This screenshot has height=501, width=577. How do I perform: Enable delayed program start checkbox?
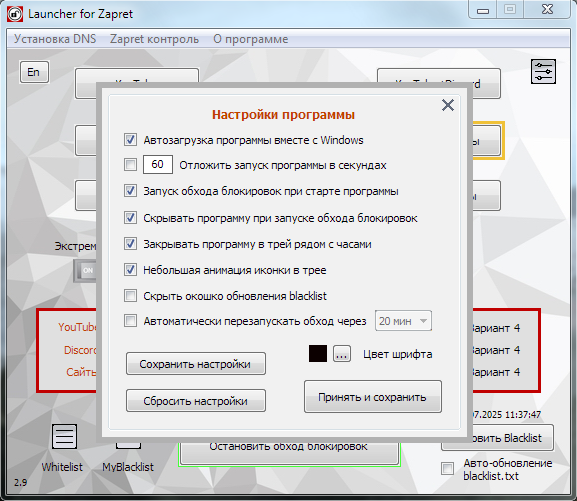point(130,165)
